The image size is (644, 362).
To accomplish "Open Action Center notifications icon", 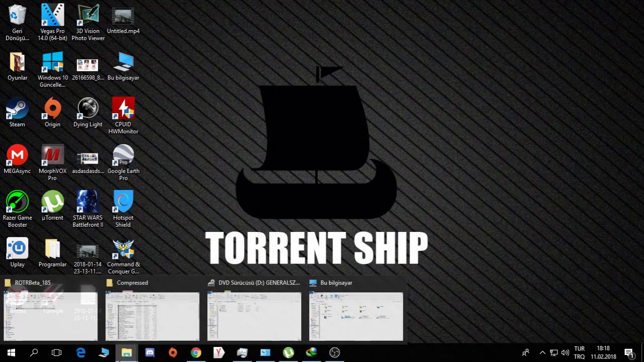I will point(629,353).
